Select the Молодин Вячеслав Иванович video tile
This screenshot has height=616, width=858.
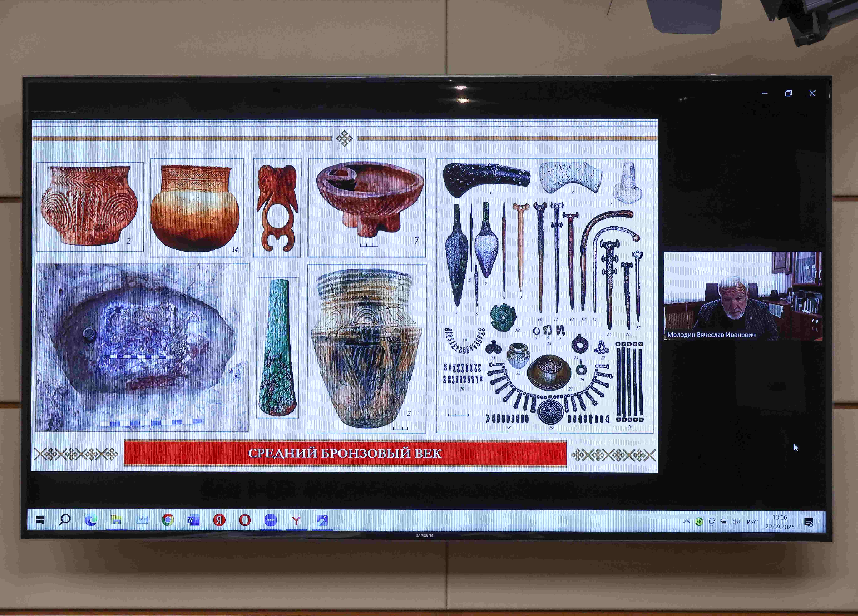(743, 296)
